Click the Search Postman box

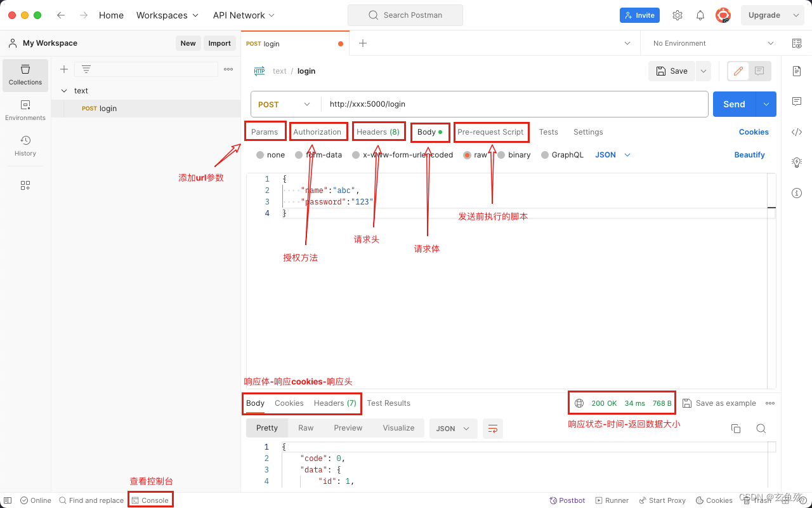tap(405, 15)
